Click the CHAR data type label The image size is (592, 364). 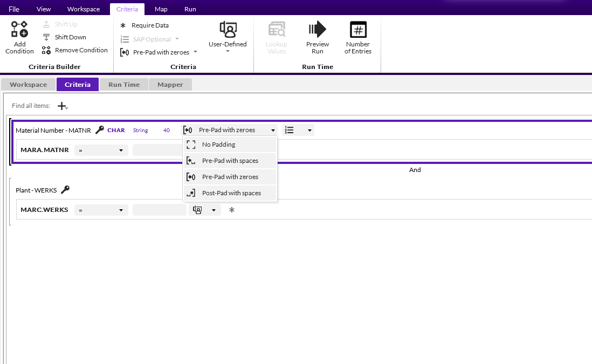[x=116, y=131]
